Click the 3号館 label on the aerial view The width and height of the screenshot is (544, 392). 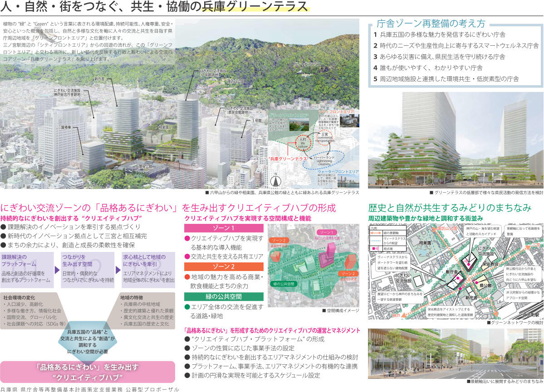pos(257,121)
